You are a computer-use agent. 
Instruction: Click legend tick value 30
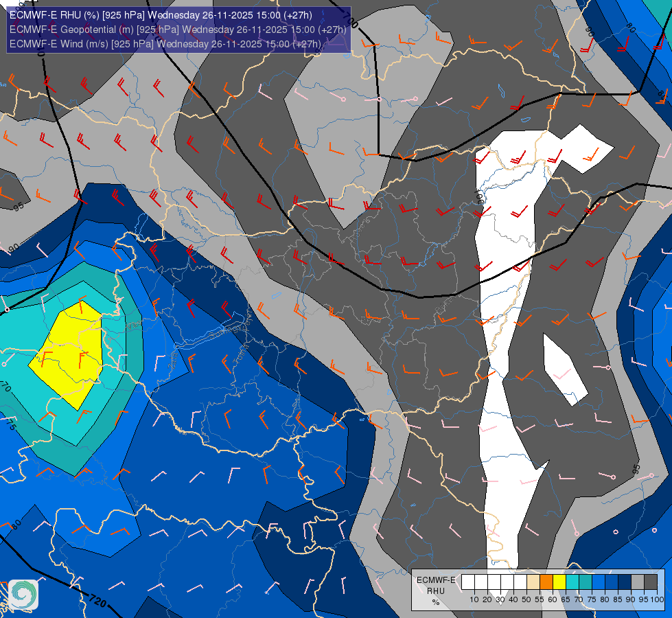coord(500,599)
